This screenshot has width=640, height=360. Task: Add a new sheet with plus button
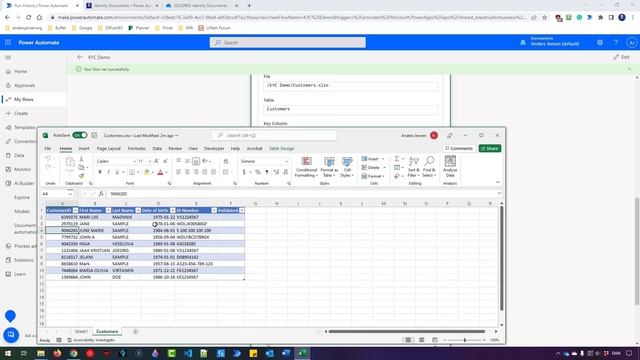(x=136, y=331)
